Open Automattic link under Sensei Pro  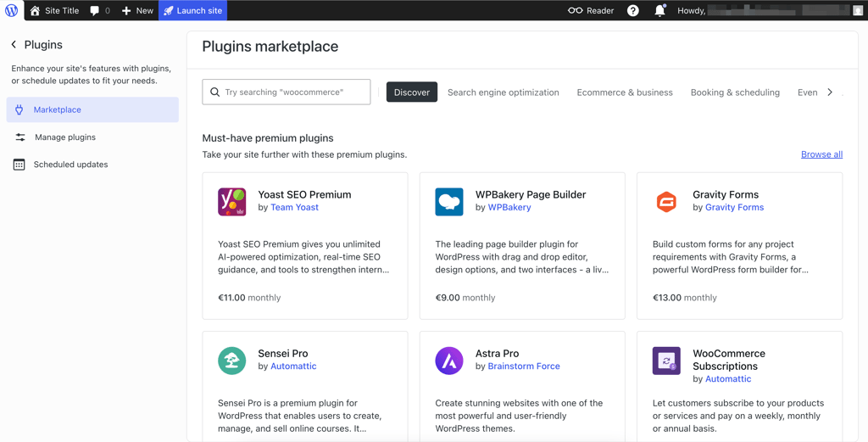tap(293, 366)
